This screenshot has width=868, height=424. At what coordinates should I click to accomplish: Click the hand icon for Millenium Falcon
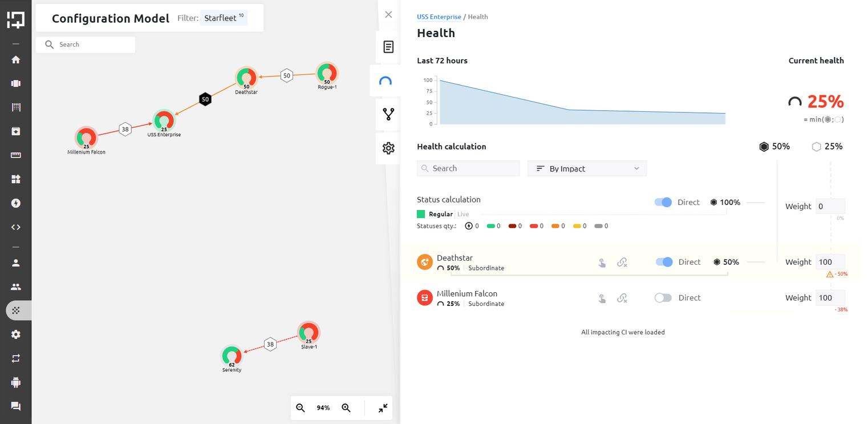coord(602,298)
